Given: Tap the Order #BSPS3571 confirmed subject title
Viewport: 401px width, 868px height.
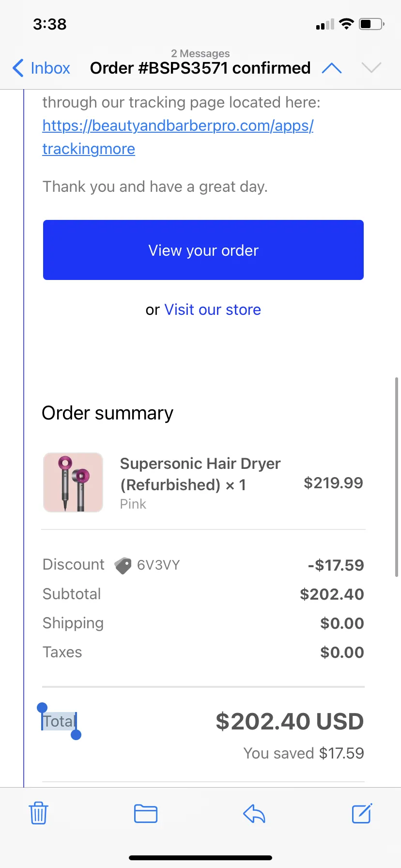Looking at the screenshot, I should (200, 68).
